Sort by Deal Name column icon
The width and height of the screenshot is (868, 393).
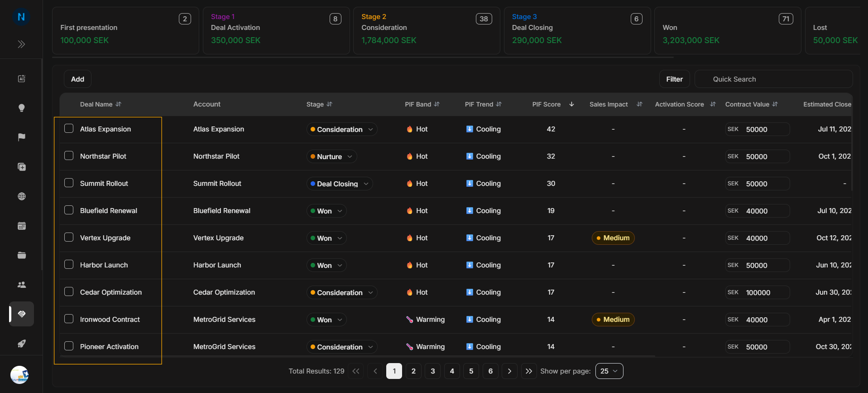click(119, 104)
